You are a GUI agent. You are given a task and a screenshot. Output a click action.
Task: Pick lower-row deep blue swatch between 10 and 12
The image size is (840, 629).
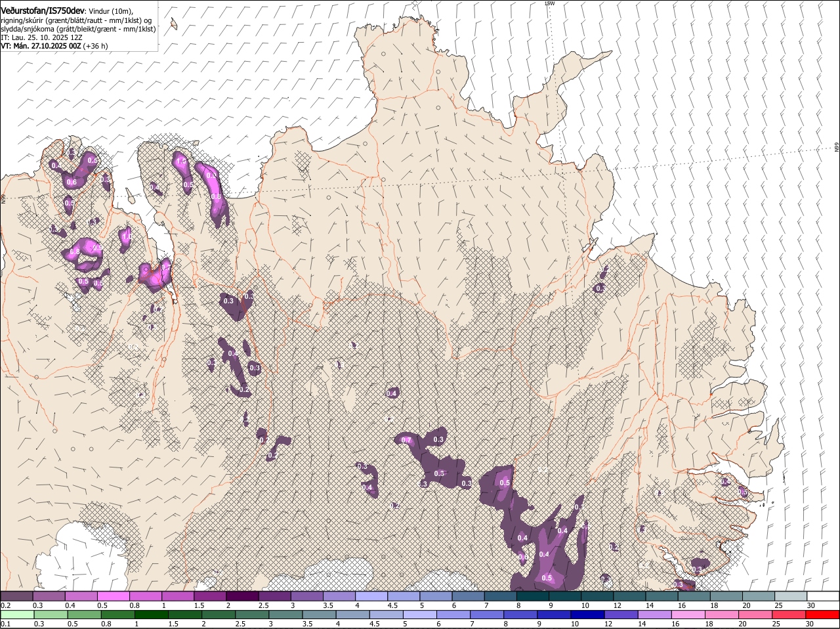(589, 615)
